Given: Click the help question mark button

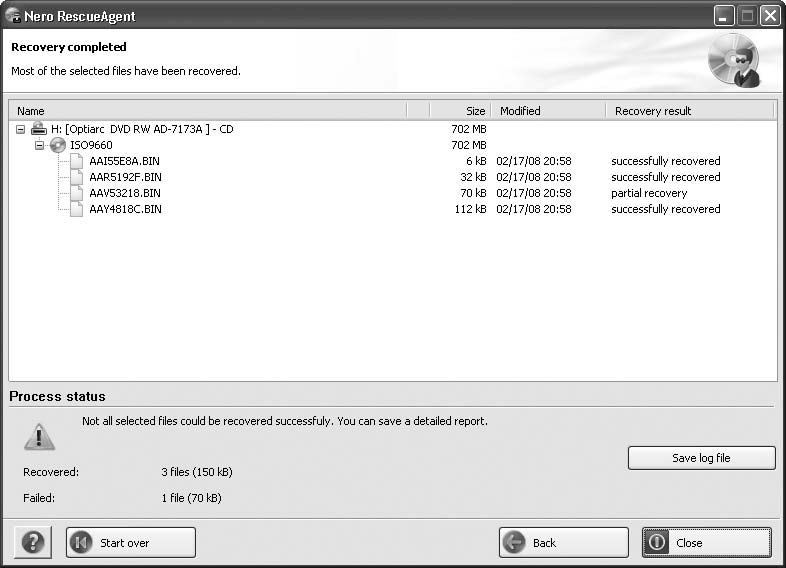Looking at the screenshot, I should coord(33,543).
